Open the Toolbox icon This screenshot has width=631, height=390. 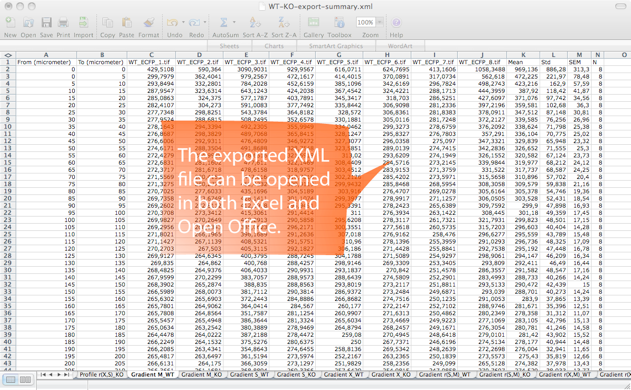[x=339, y=23]
